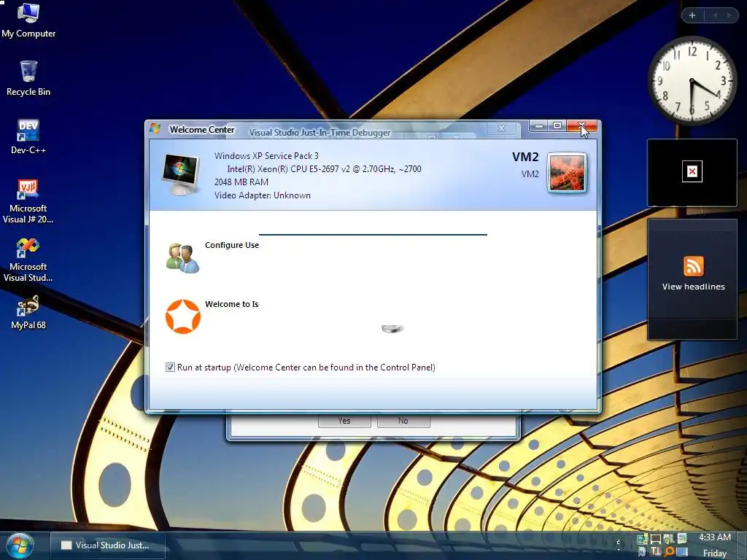Click the bold VM2 computer name
This screenshot has height=560, width=747.
525,157
